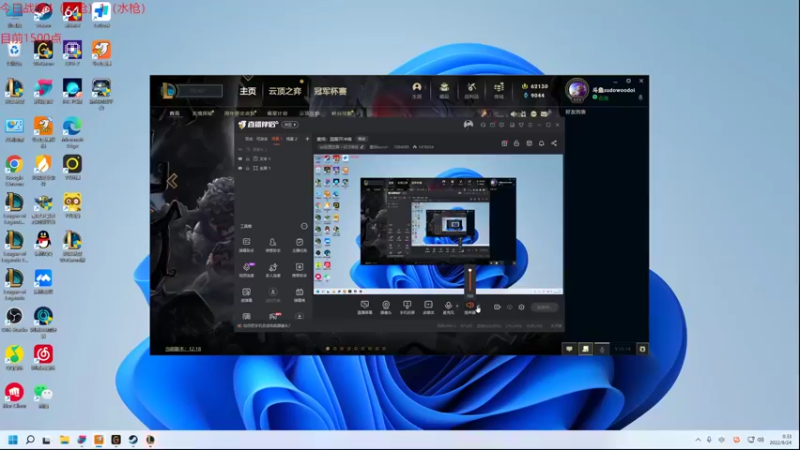The width and height of the screenshot is (800, 450).
Task: Open the LoL client profile icon
Action: click(x=417, y=90)
